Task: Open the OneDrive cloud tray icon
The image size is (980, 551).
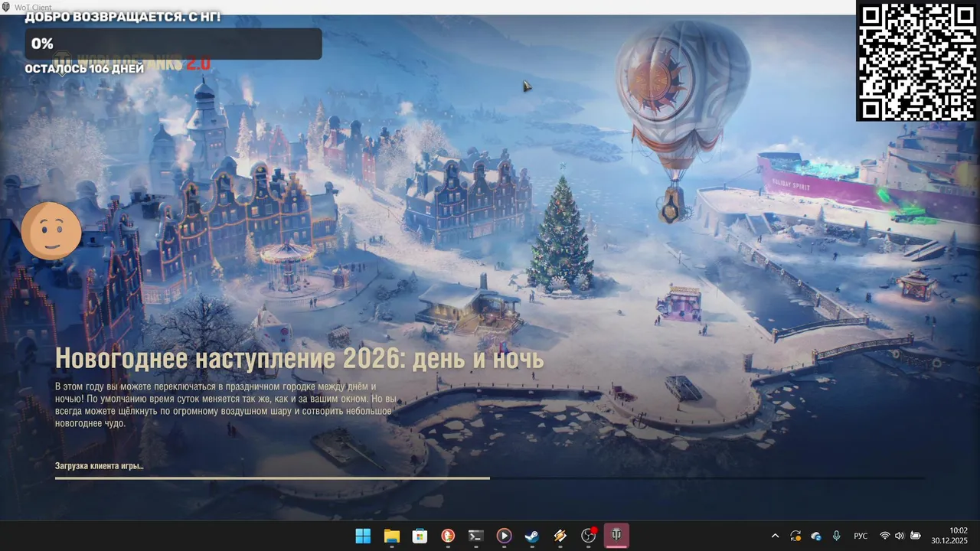Action: coord(816,536)
